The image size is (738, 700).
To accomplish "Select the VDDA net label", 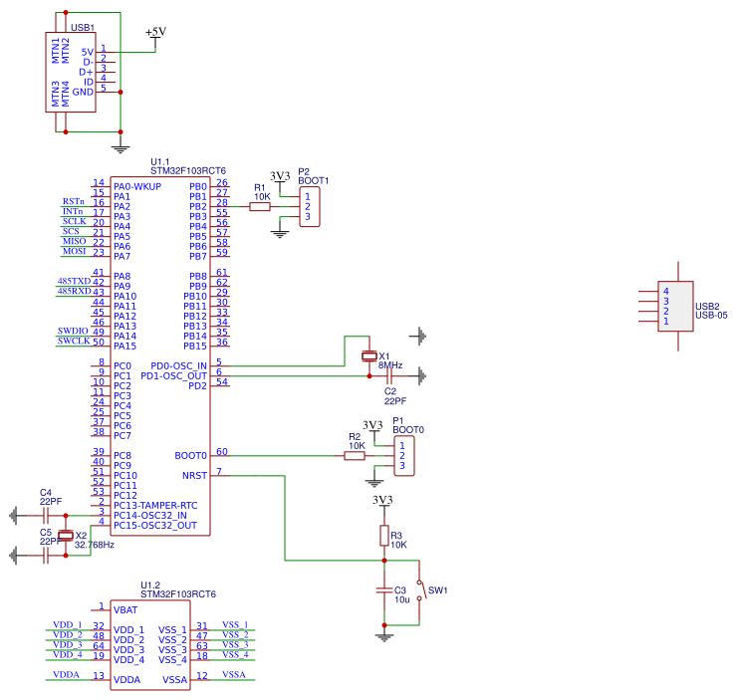I will [67, 674].
